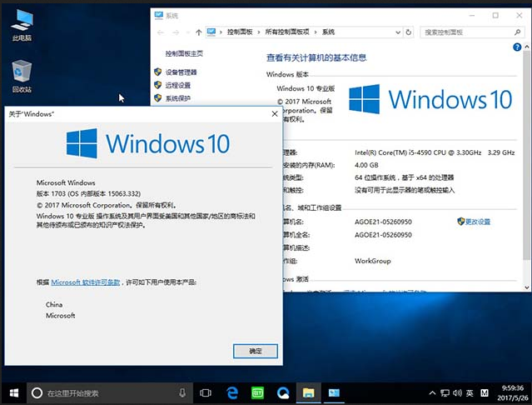Click the network tray icon
Viewport: 532px width, 405px height.
click(x=445, y=393)
